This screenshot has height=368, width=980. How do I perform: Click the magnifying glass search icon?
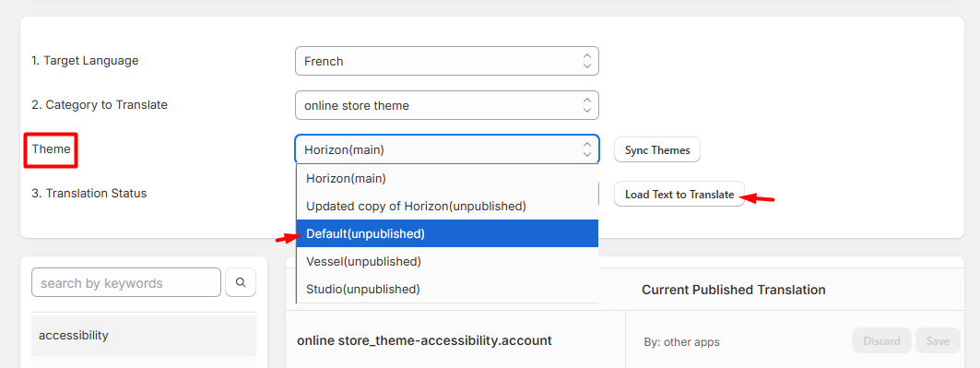coord(241,282)
